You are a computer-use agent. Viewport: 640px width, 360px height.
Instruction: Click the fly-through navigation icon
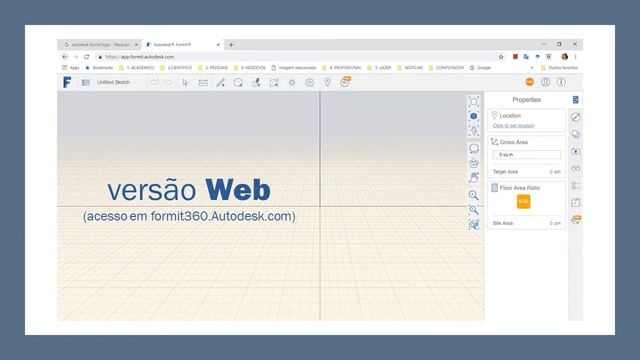tap(473, 224)
